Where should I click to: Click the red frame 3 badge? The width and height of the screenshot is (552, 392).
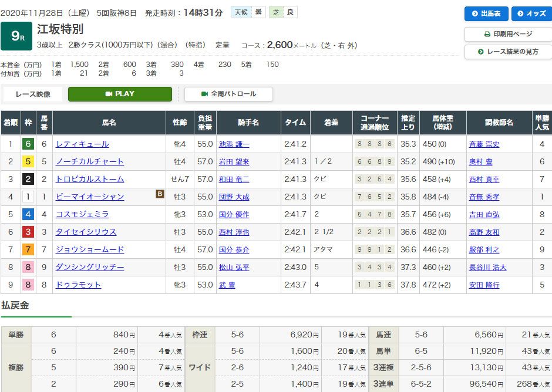click(x=28, y=232)
